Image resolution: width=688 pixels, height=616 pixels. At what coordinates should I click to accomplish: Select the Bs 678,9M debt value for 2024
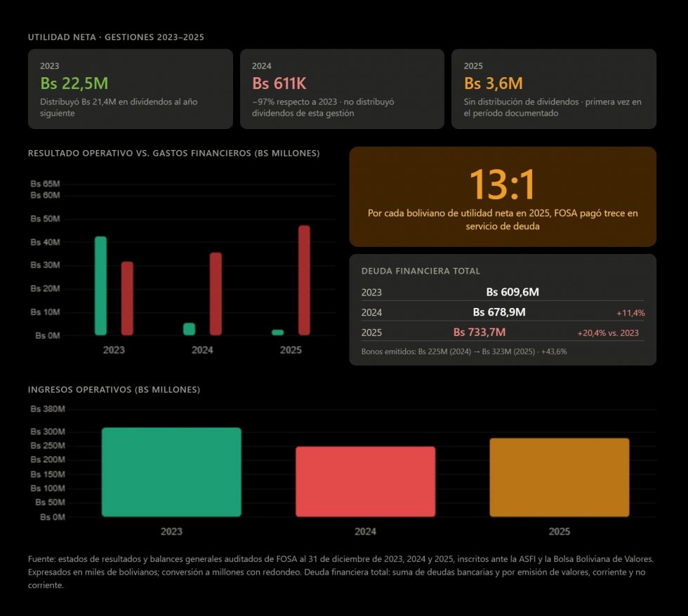[x=499, y=313]
